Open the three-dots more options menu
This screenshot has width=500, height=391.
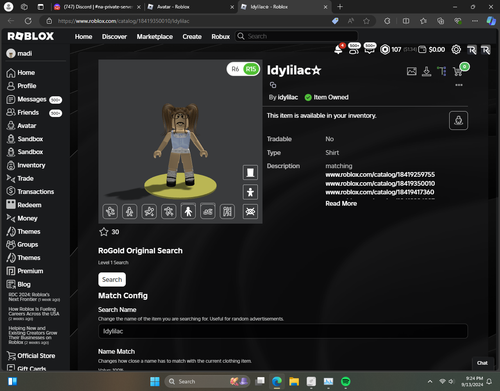(459, 85)
